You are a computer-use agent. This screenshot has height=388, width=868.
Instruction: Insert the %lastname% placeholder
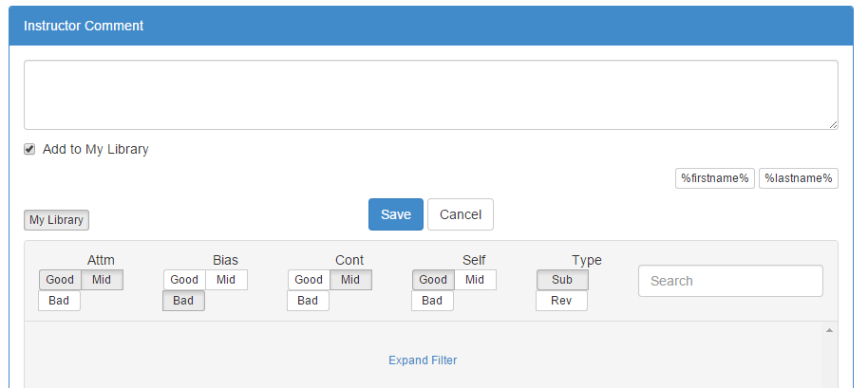pos(799,178)
